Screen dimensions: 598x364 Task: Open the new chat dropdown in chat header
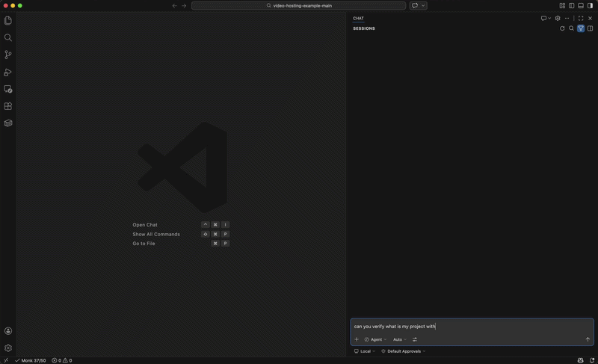point(546,18)
